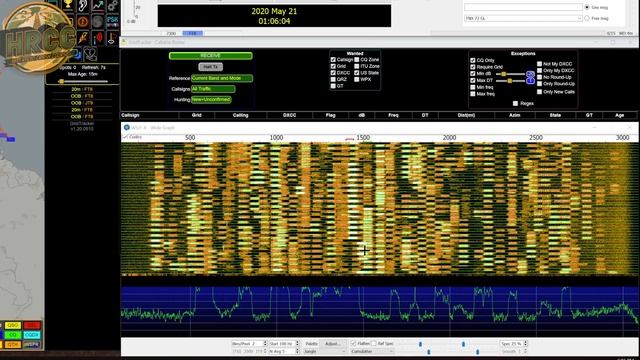640x360 pixels.
Task: Sort roster by dB column
Action: point(362,116)
